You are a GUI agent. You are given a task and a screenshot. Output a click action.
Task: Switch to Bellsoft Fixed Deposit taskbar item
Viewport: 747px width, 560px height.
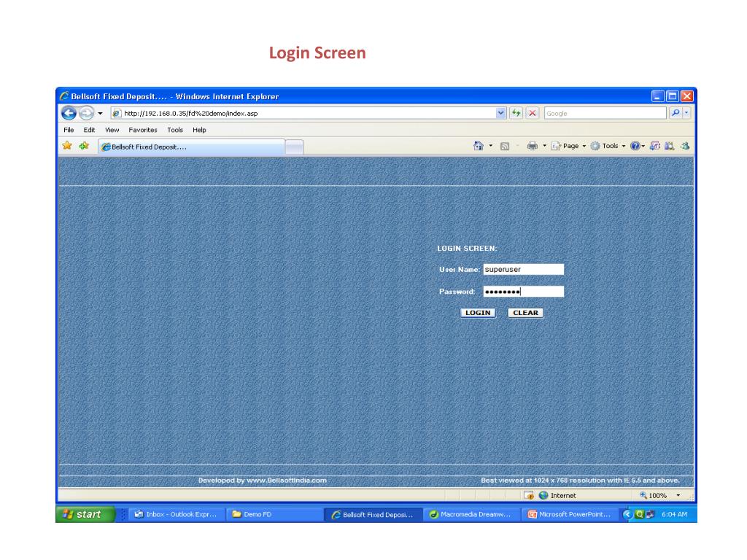pos(373,514)
